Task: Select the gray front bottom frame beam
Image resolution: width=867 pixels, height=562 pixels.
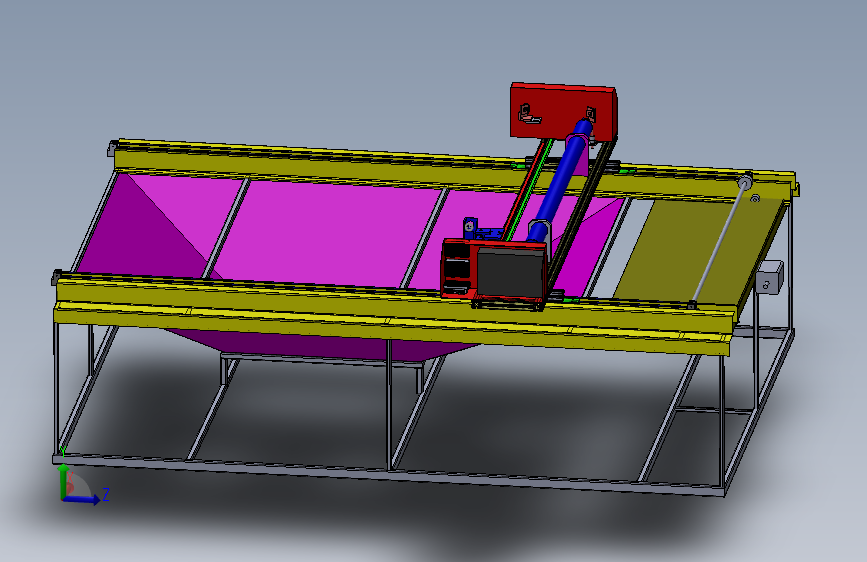Action: point(389,475)
